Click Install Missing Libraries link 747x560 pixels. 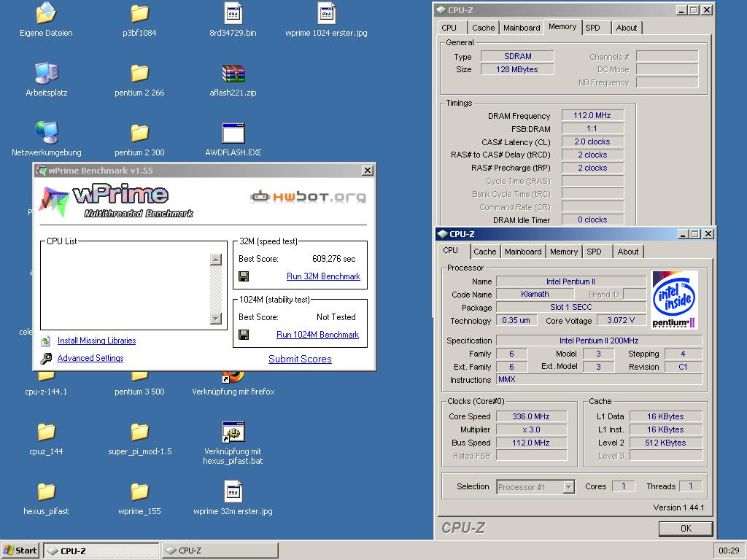[x=97, y=341]
